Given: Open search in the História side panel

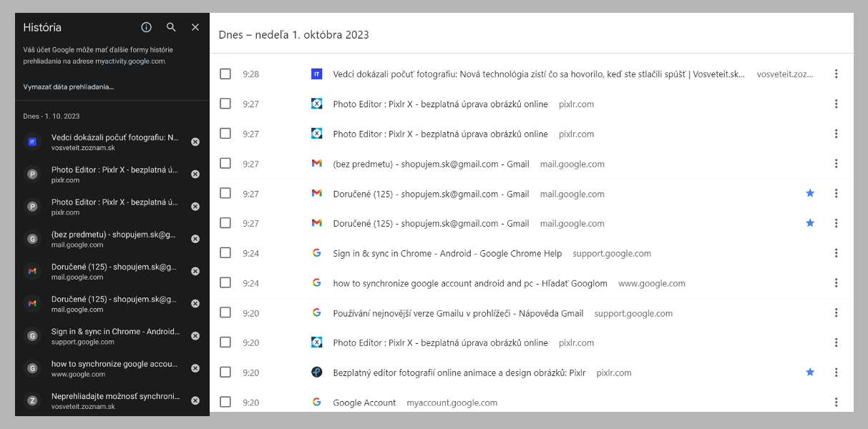Looking at the screenshot, I should click(171, 27).
